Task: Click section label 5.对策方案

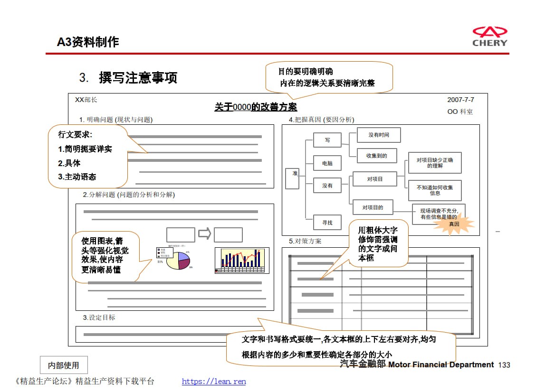Action: tap(305, 241)
